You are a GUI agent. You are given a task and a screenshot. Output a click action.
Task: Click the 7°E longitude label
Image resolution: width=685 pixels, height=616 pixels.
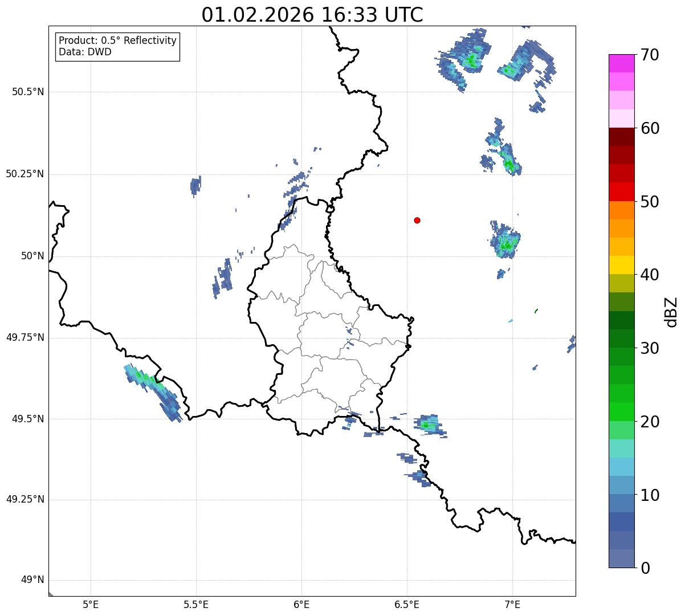pyautogui.click(x=512, y=605)
